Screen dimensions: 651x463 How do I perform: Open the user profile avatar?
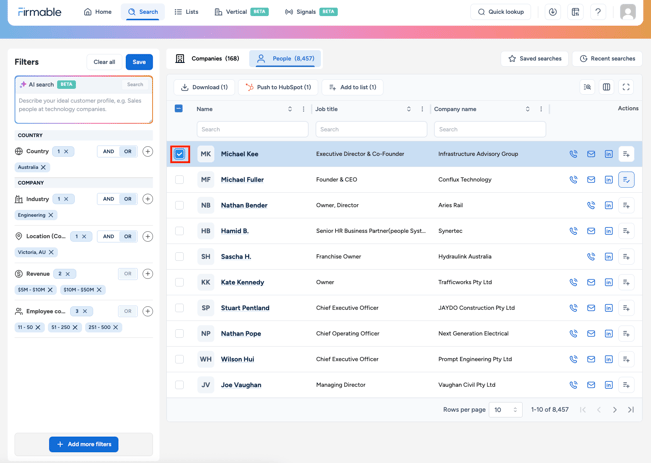(x=628, y=12)
